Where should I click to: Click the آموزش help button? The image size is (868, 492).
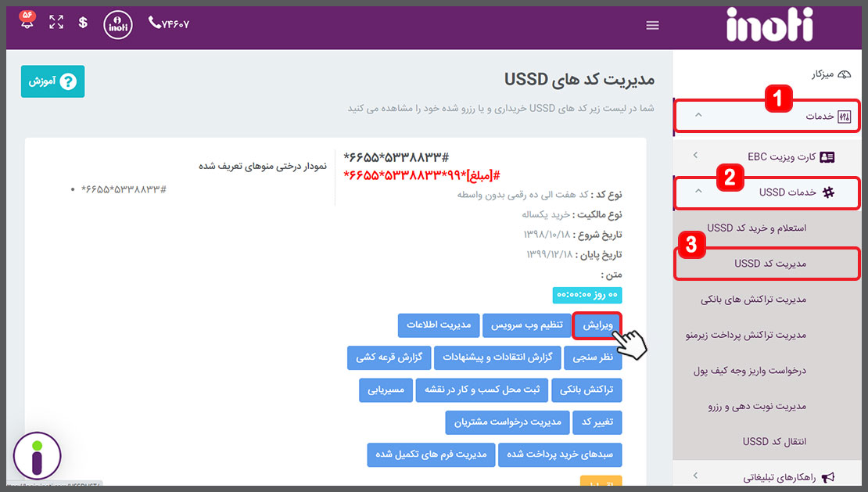coord(52,81)
